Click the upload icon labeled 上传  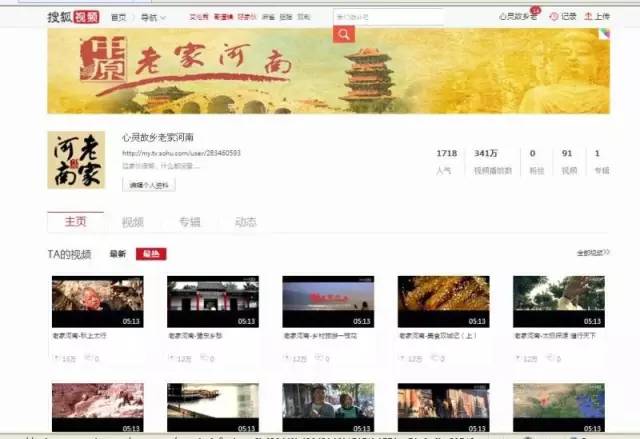[588, 16]
